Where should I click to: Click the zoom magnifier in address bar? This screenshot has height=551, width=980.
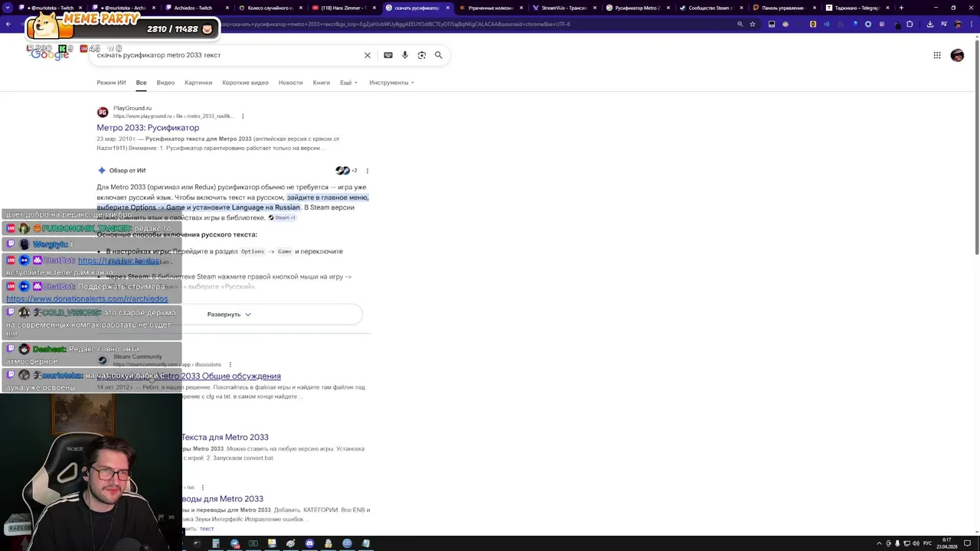740,24
